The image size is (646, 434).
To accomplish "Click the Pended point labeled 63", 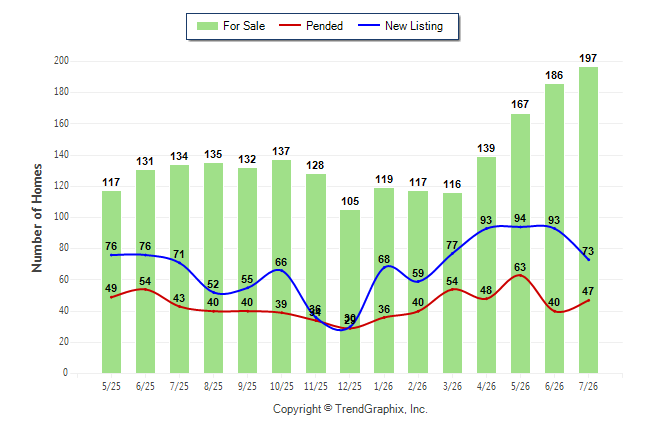I will (520, 275).
